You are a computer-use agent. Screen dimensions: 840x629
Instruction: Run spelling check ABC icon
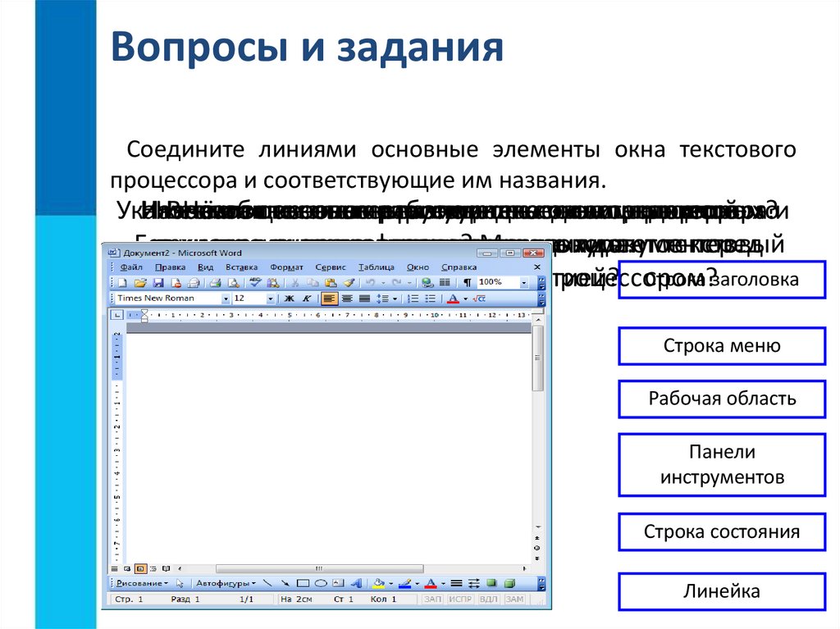click(x=256, y=282)
